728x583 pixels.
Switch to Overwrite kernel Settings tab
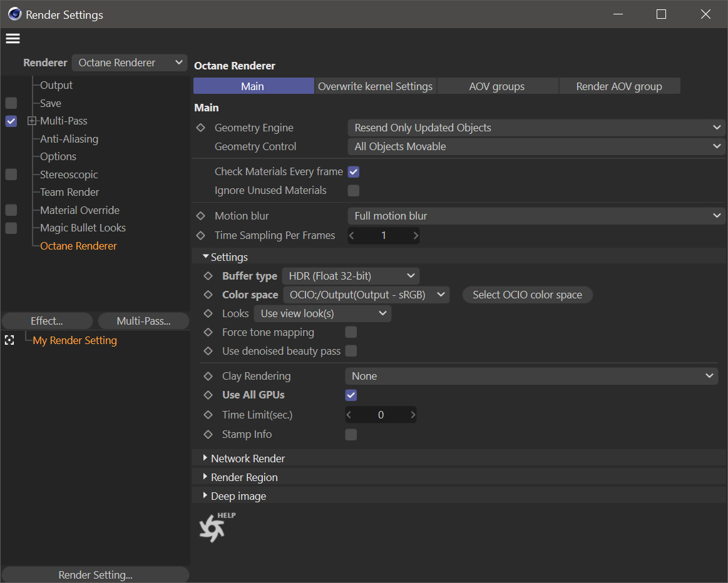(375, 86)
